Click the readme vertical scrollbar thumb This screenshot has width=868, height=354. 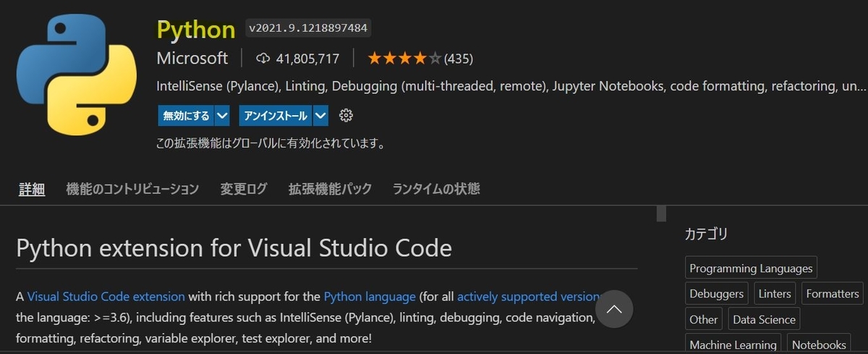(x=661, y=213)
